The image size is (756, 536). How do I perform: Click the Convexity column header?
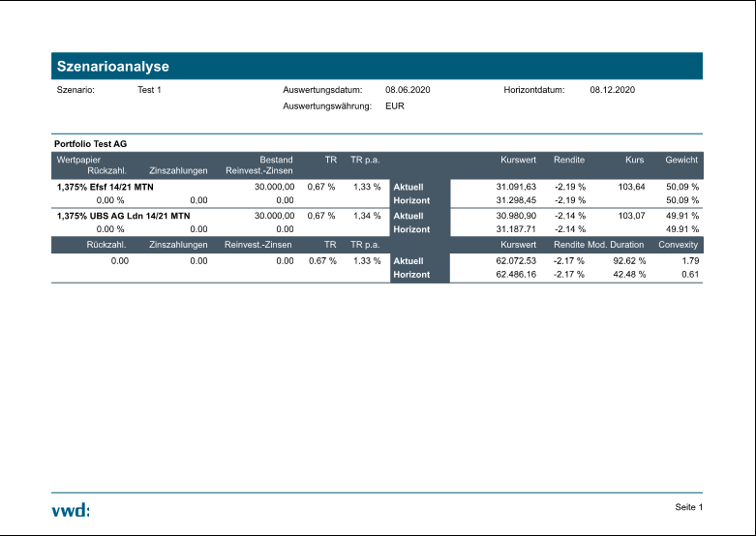[x=678, y=246]
